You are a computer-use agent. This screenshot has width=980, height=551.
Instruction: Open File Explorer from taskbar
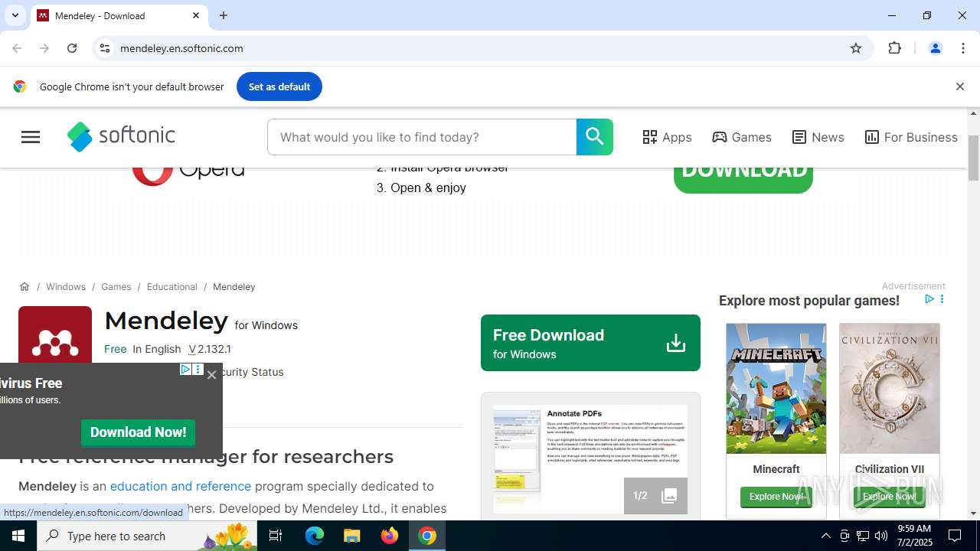[x=352, y=536]
